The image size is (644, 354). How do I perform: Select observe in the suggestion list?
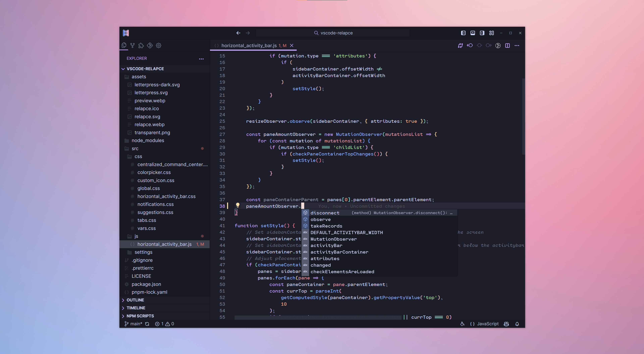[320, 219]
